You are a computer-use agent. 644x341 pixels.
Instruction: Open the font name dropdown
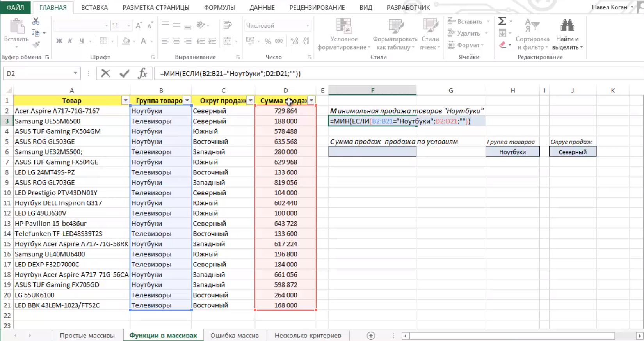pos(106,26)
